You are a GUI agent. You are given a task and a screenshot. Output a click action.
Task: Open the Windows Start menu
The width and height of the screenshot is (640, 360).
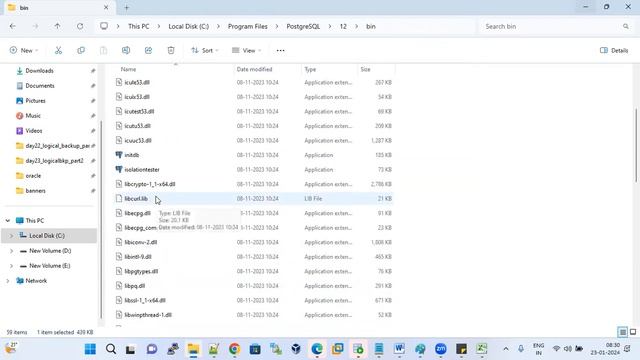pyautogui.click(x=90, y=349)
